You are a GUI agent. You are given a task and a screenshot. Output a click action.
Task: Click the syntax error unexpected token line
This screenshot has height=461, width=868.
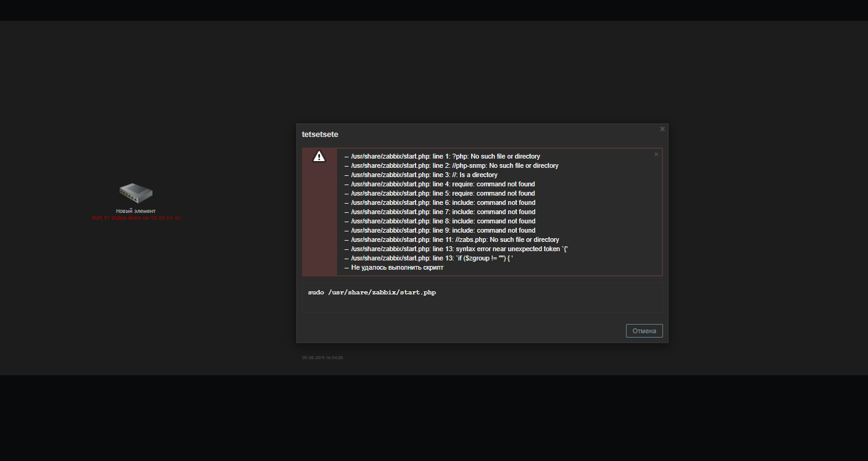tap(456, 249)
